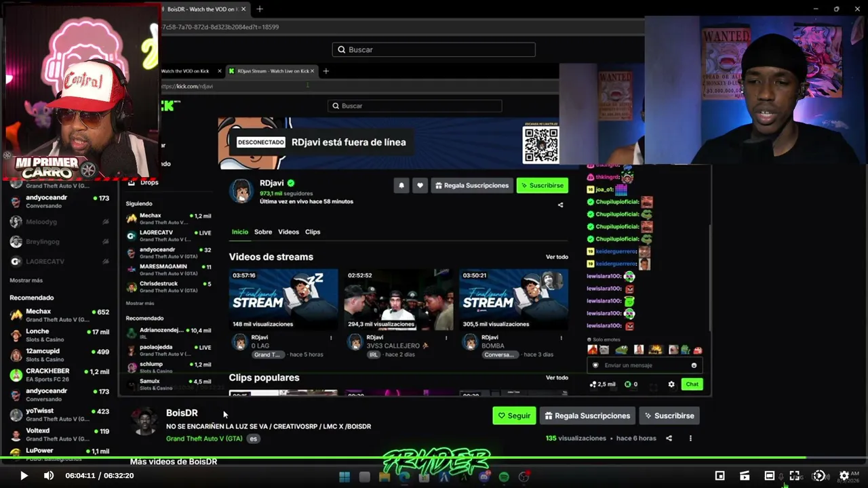The height and width of the screenshot is (488, 868).
Task: Share RDjavi's channel via share icon
Action: [x=560, y=205]
